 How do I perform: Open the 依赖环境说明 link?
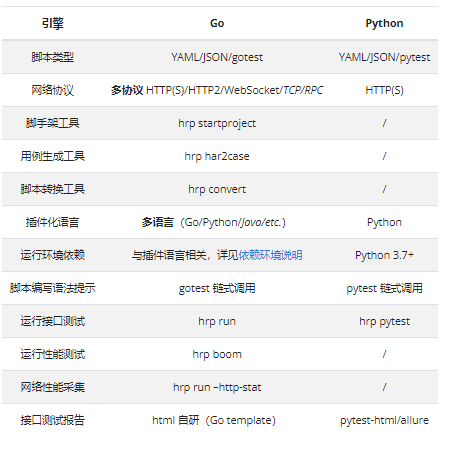(x=270, y=255)
